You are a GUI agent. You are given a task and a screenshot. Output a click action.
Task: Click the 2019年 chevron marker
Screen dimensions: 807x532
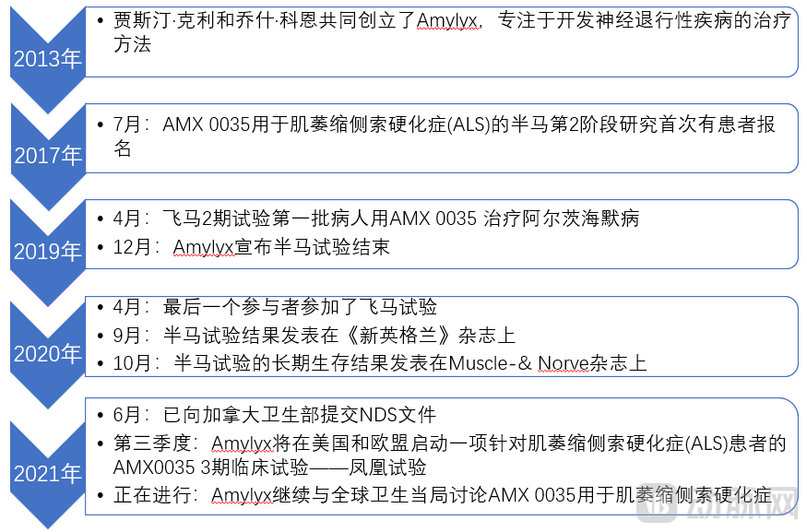[x=46, y=251]
